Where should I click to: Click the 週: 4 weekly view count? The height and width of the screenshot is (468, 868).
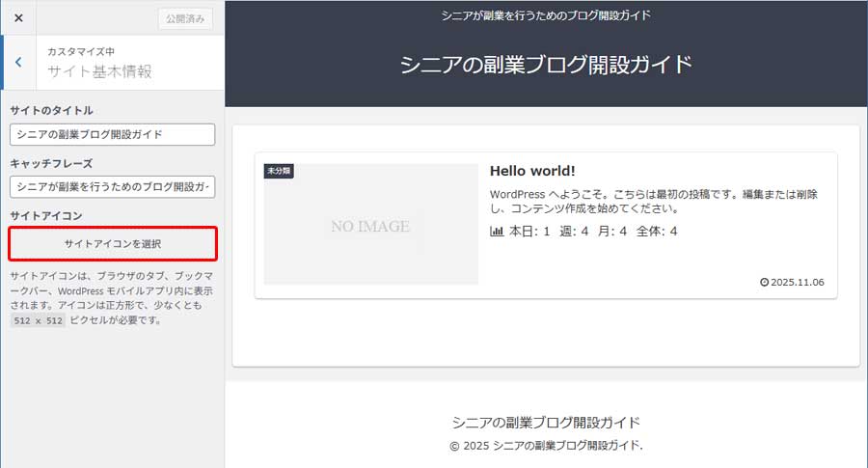click(574, 231)
